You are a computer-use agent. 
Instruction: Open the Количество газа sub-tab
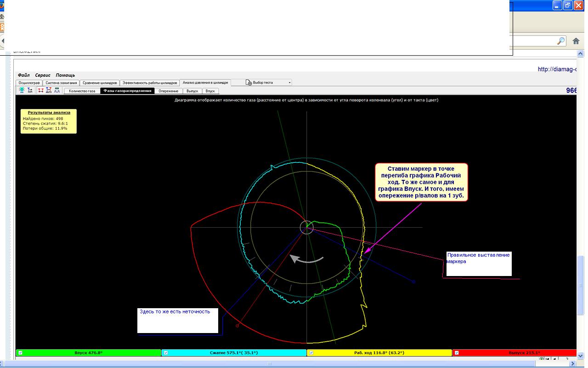click(x=82, y=91)
